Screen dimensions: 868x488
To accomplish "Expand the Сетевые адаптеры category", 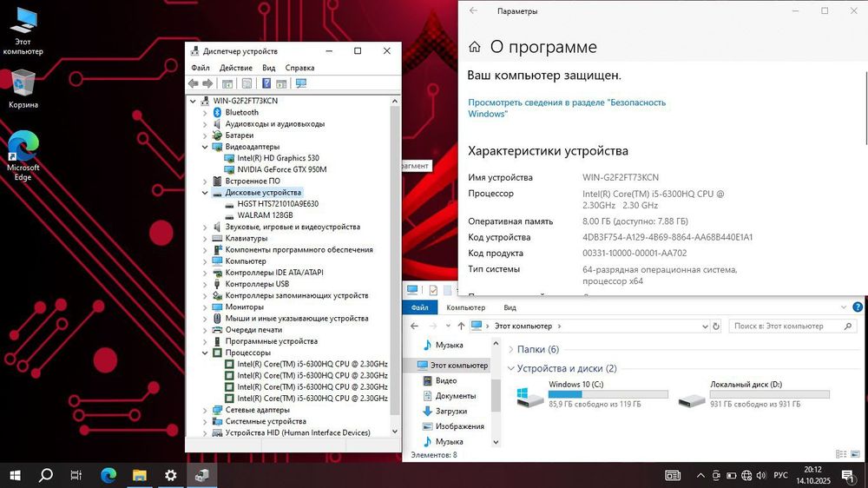I will [x=205, y=410].
